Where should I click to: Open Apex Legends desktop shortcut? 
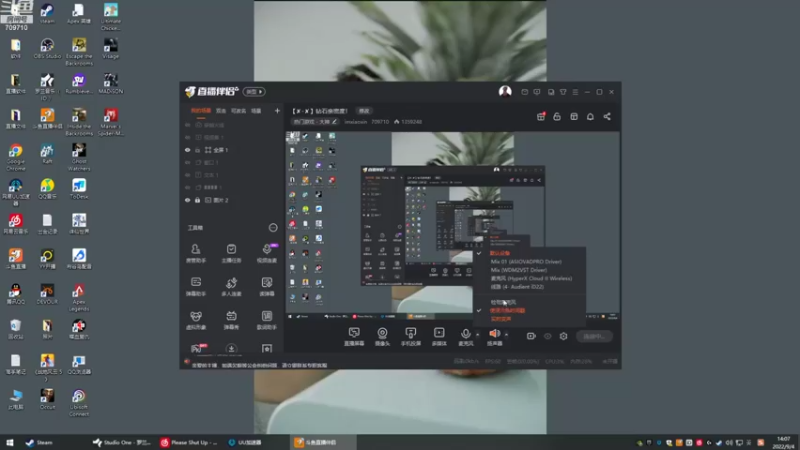[79, 297]
